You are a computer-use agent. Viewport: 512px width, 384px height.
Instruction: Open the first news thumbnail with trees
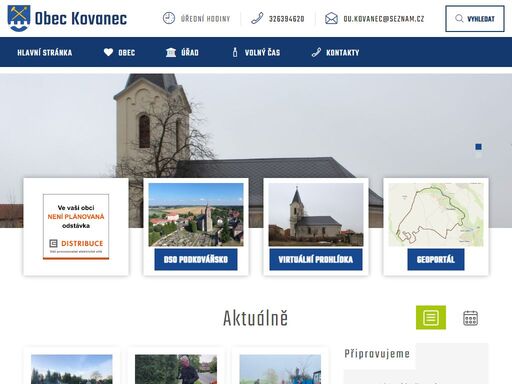[72, 369]
